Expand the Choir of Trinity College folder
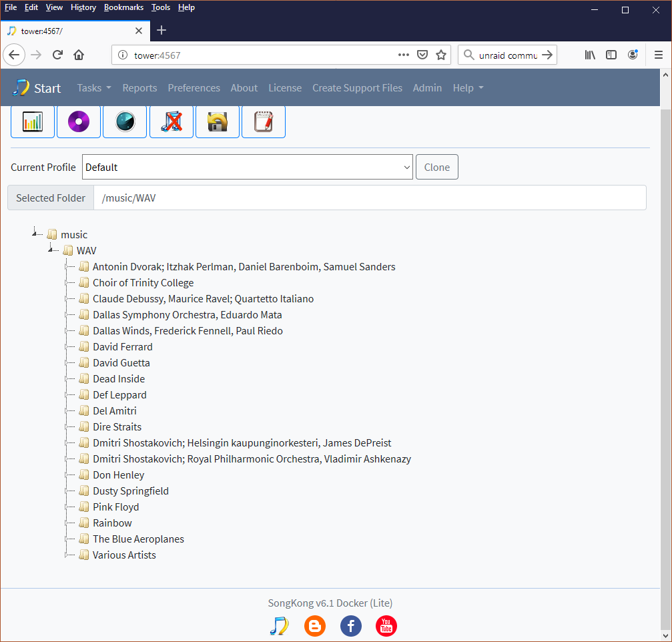The image size is (672, 642). pyautogui.click(x=67, y=283)
